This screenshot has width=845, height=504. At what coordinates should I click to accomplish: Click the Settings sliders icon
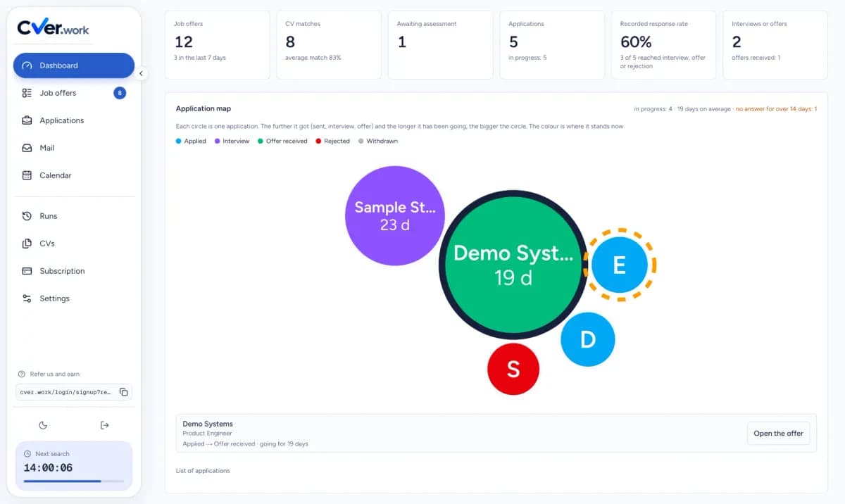tap(27, 298)
